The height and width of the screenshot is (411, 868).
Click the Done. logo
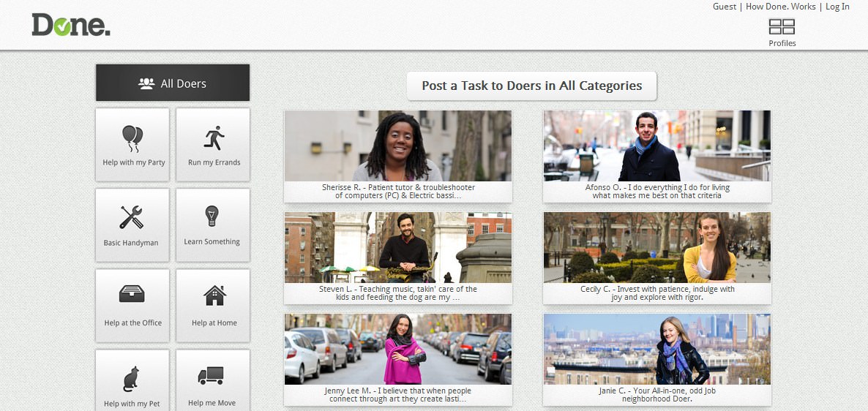click(x=71, y=25)
